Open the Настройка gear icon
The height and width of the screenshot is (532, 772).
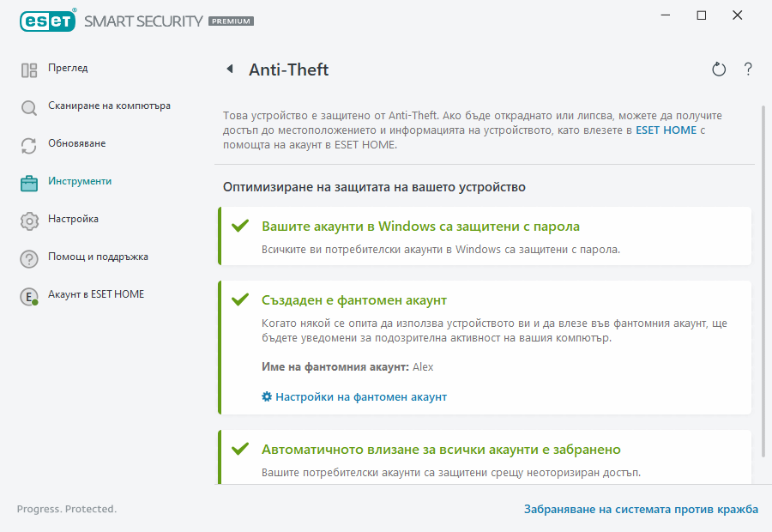point(28,219)
